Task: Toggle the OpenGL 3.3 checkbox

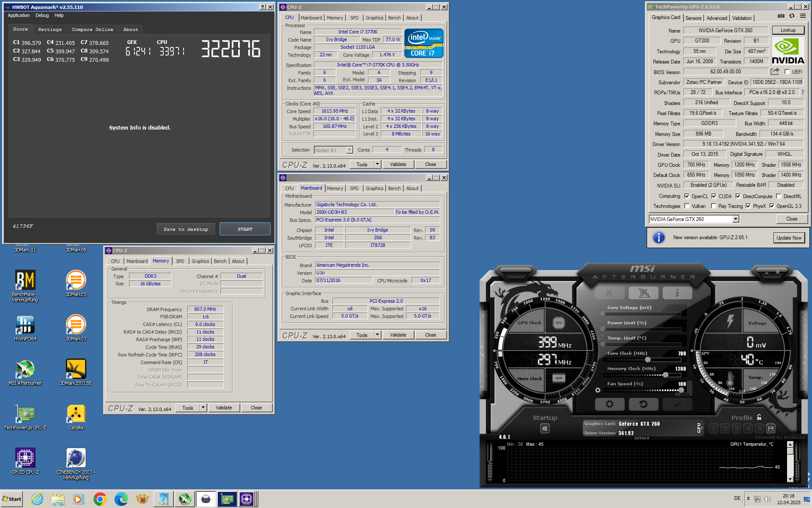Action: [772, 206]
